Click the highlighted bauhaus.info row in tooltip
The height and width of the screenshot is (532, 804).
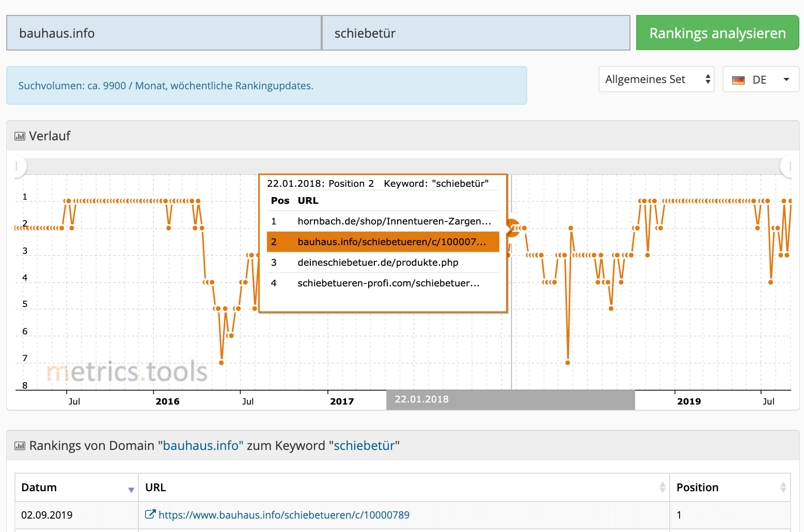click(x=383, y=242)
